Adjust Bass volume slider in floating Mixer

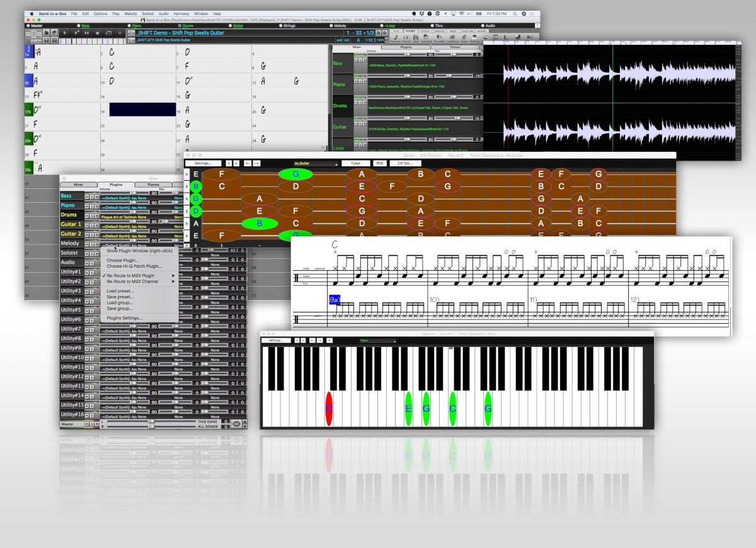(x=134, y=193)
